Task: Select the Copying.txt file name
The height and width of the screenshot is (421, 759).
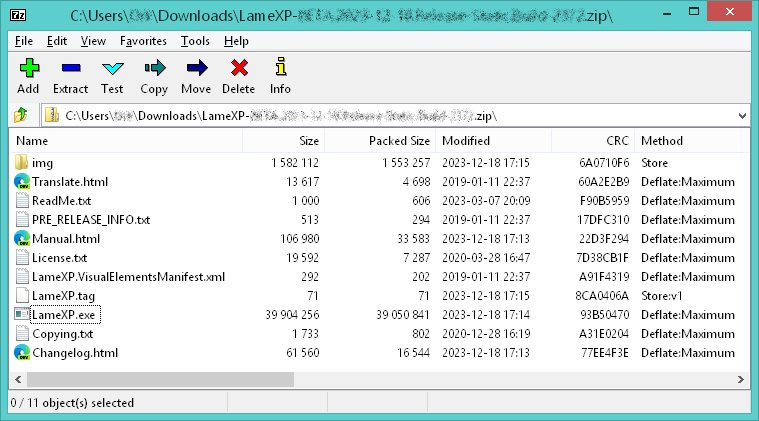Action: click(62, 334)
